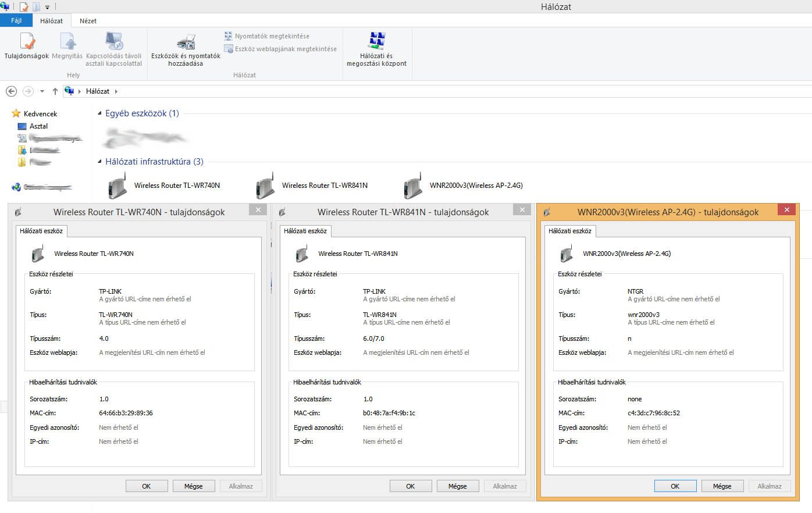Click the new folder icon in the quick access toolbar

(x=37, y=7)
